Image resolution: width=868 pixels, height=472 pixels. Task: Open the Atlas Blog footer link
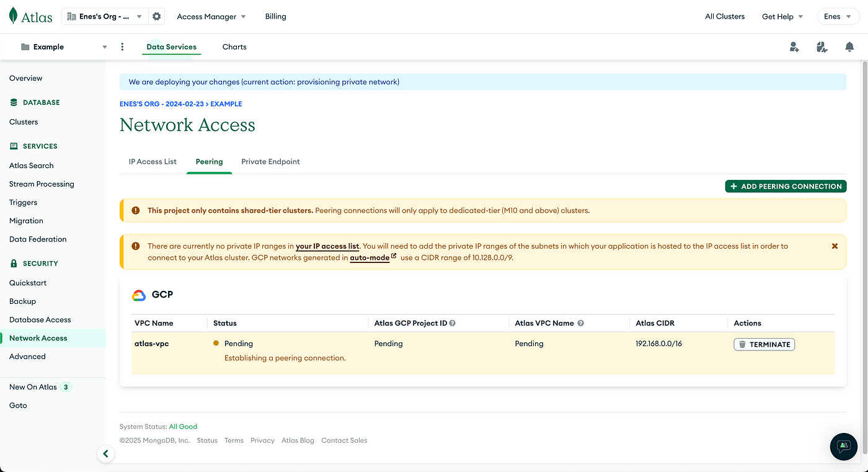tap(298, 440)
